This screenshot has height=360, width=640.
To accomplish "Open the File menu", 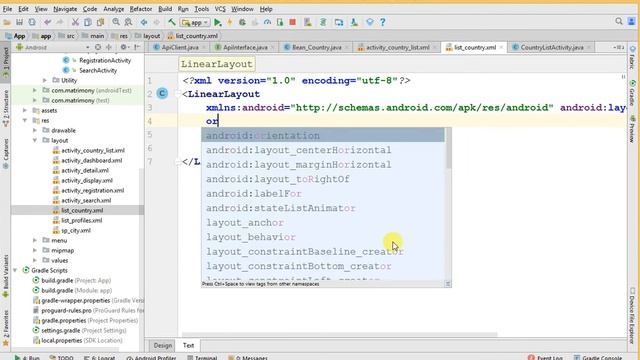I will tap(7, 9).
